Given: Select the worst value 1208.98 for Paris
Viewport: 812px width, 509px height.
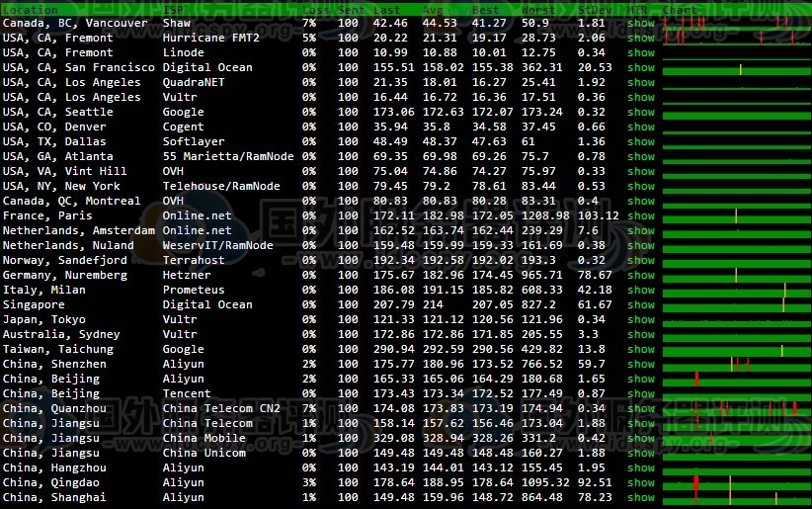Looking at the screenshot, I should pos(545,215).
